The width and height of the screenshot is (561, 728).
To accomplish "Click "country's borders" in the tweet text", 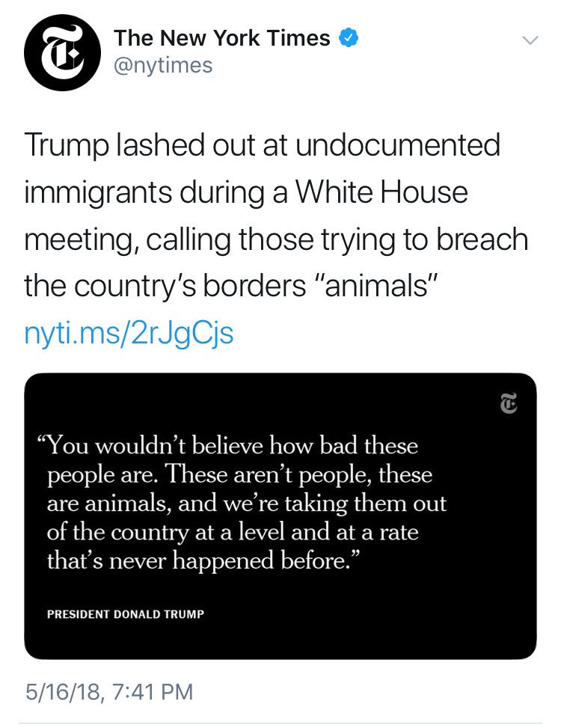I will pyautogui.click(x=179, y=287).
